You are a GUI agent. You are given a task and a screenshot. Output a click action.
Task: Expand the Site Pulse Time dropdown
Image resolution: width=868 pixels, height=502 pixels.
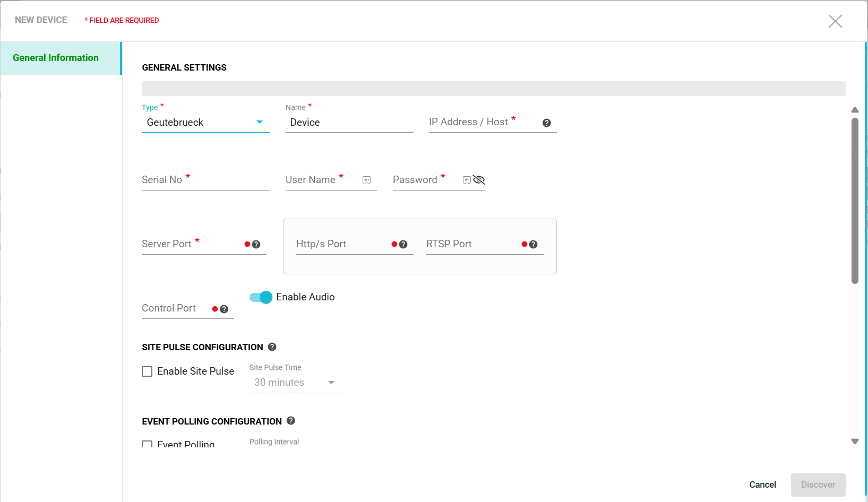(295, 383)
